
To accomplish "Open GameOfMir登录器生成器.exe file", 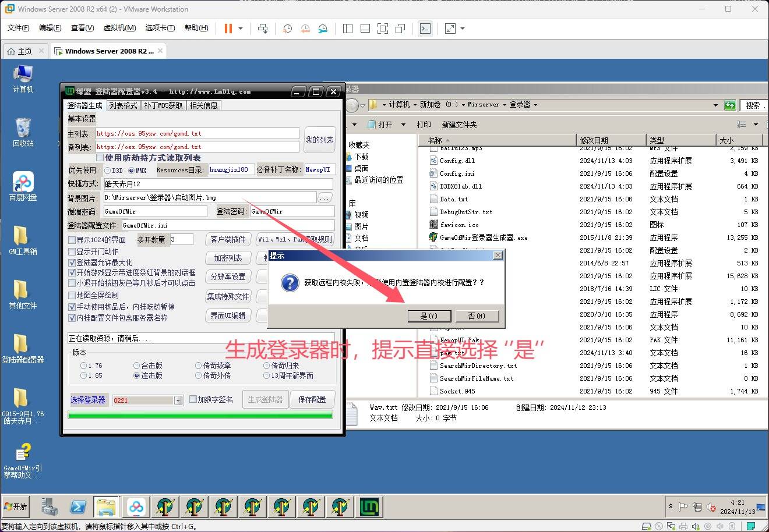I will click(484, 237).
